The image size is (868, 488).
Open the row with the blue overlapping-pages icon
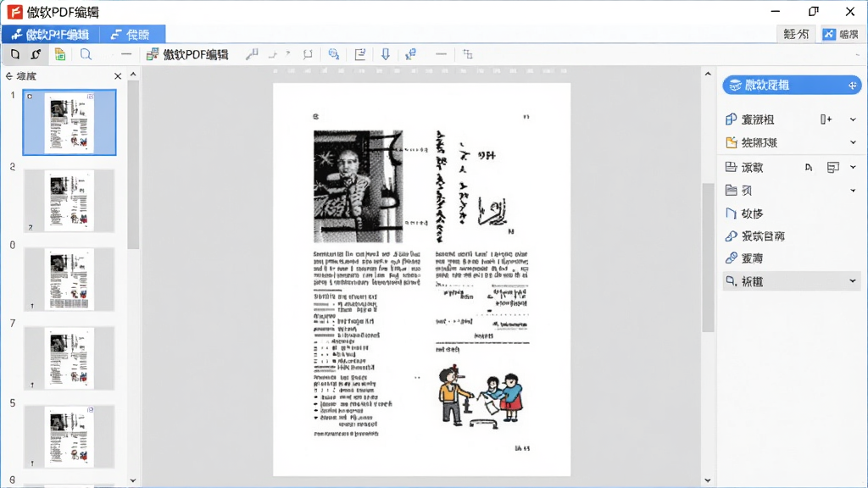coord(792,119)
